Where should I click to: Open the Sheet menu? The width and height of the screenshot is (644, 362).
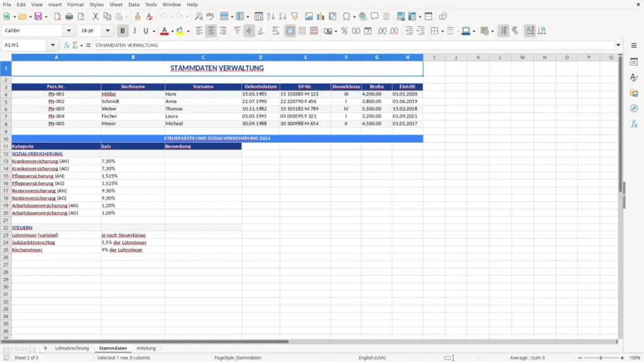coord(116,4)
